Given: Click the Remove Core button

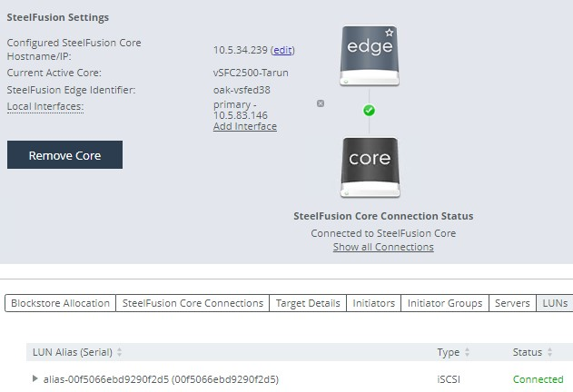Looking at the screenshot, I should (x=64, y=154).
